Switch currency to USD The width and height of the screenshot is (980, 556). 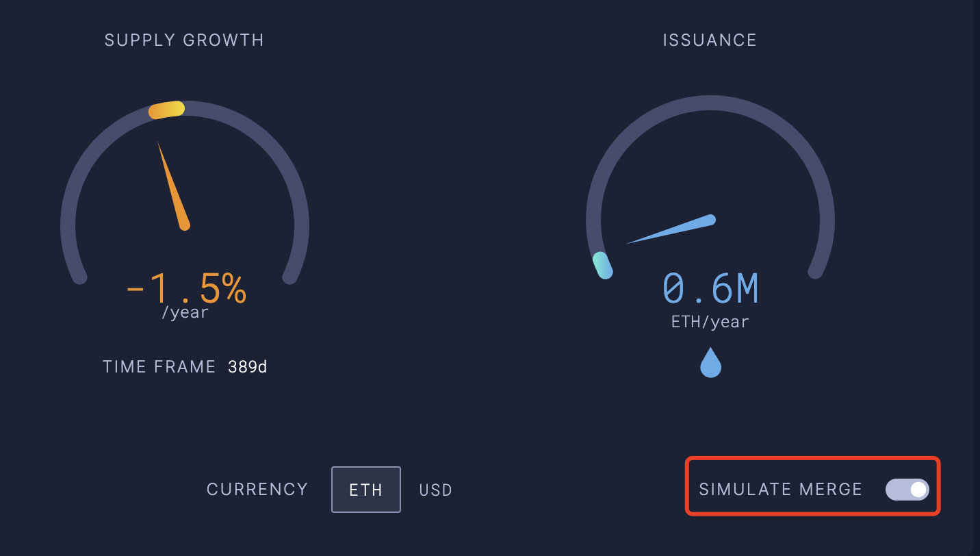tap(436, 490)
